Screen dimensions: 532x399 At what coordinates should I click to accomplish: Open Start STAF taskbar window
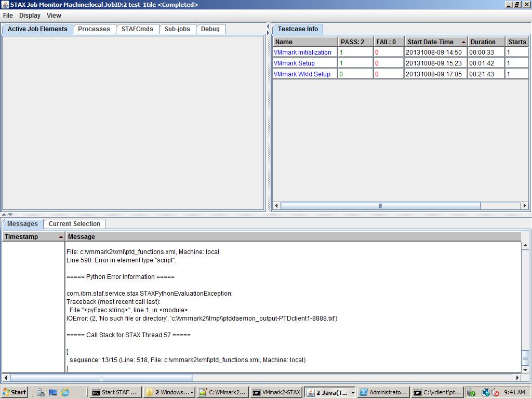pos(115,392)
